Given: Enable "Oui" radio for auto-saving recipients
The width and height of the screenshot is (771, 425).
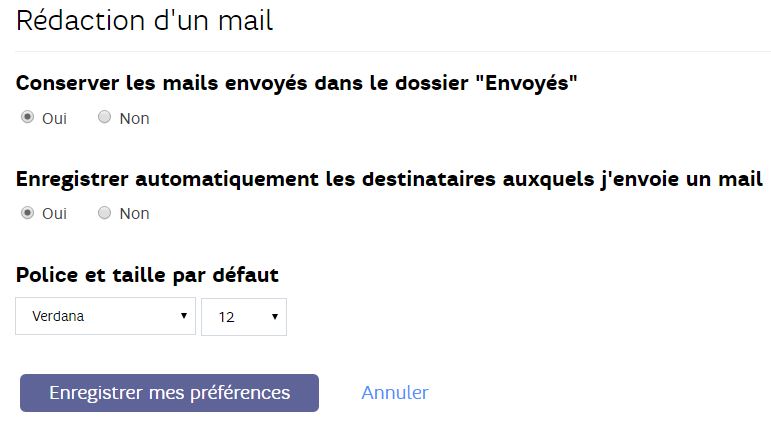Looking at the screenshot, I should point(27,213).
